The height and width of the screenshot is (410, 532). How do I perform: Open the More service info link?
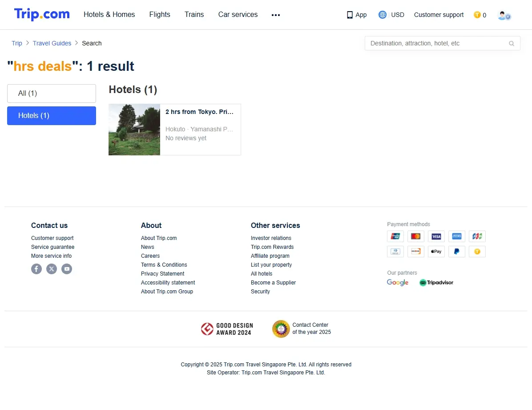tap(51, 256)
